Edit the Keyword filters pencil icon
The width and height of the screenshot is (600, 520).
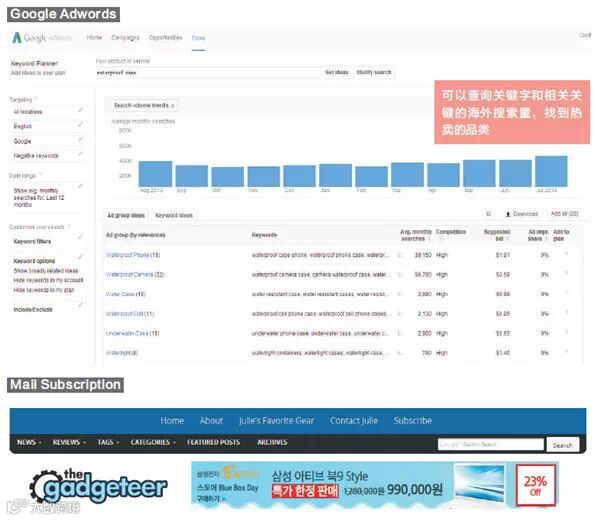click(80, 237)
